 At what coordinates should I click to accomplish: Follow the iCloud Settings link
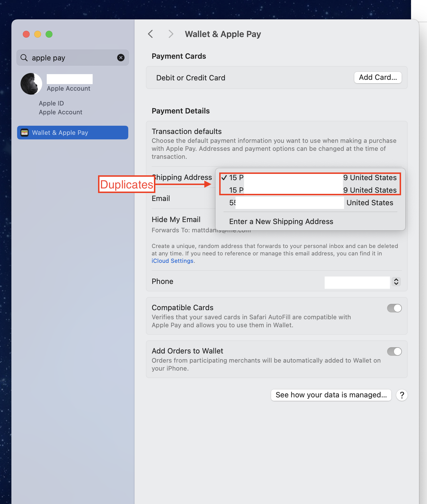click(x=172, y=261)
